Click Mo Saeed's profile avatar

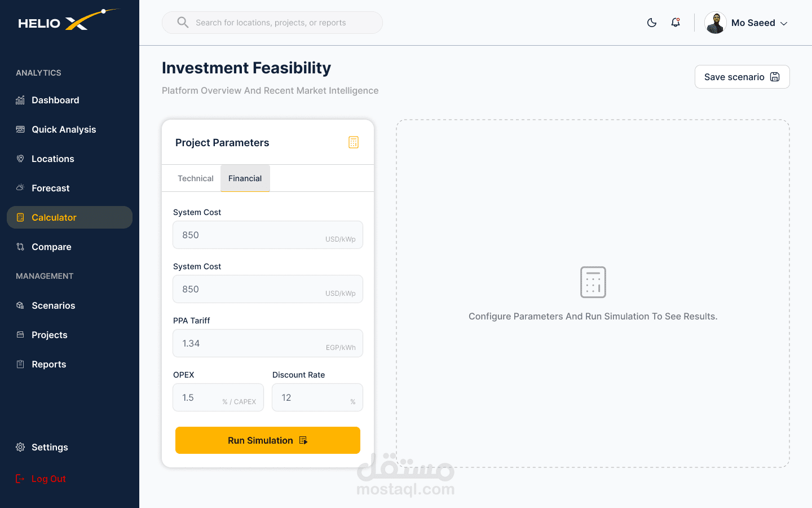716,23
